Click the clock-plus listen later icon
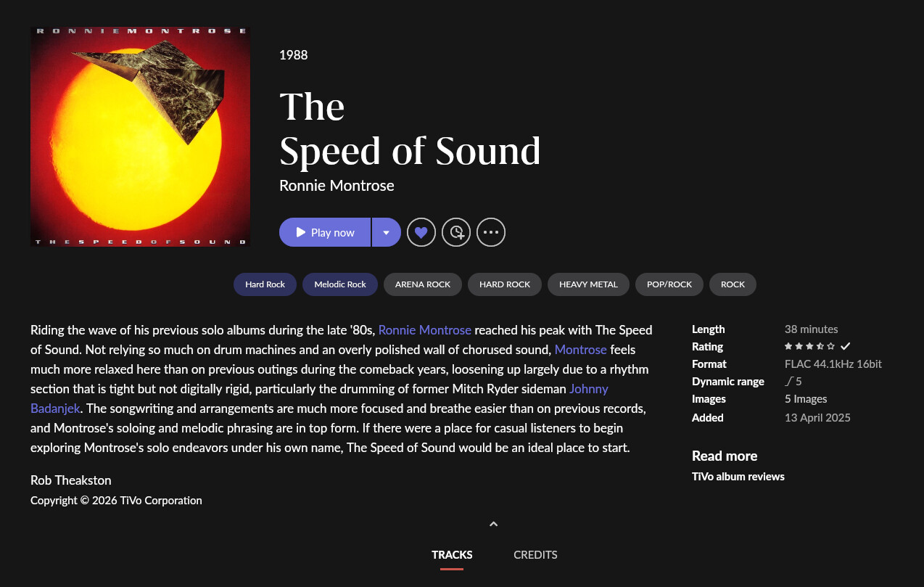924x587 pixels. click(x=456, y=232)
